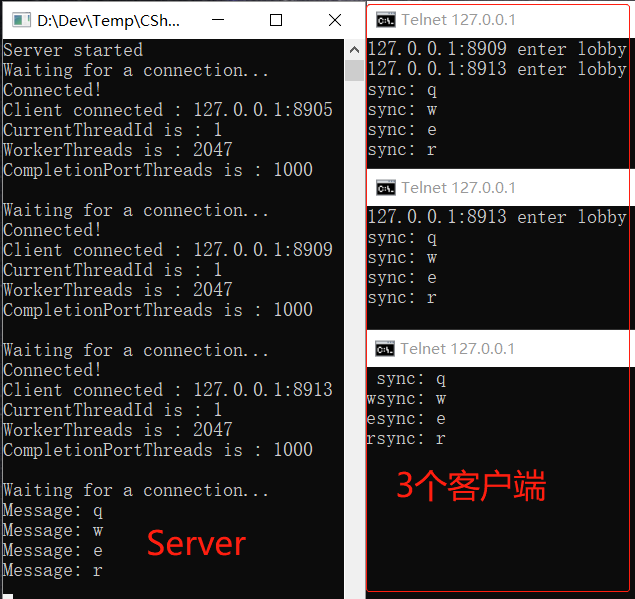This screenshot has width=635, height=599.
Task: Click the third Telnet 127.0.0.1 title
Action: tap(457, 349)
